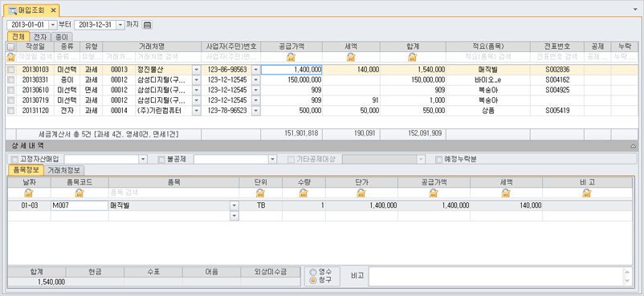
Task: Click the 매입조회 tab icon
Action: pyautogui.click(x=13, y=10)
